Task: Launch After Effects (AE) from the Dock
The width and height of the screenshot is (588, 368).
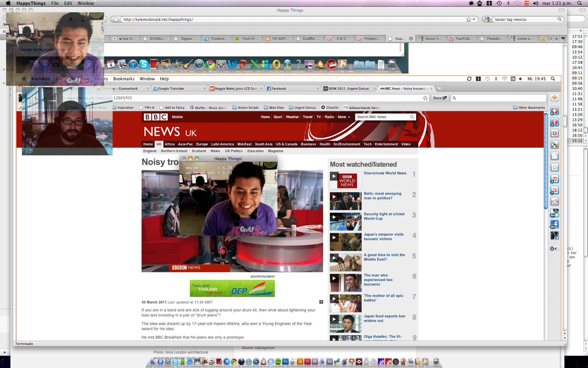Action: [x=330, y=362]
